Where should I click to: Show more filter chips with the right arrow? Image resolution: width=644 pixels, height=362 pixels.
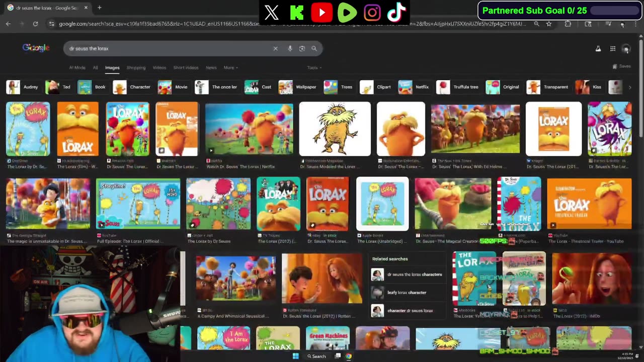629,87
